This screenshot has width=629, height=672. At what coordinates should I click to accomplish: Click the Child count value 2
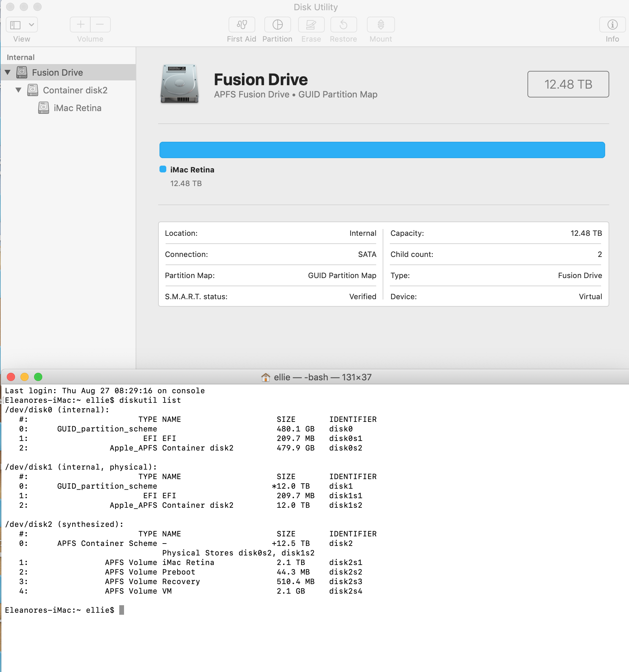tap(600, 254)
